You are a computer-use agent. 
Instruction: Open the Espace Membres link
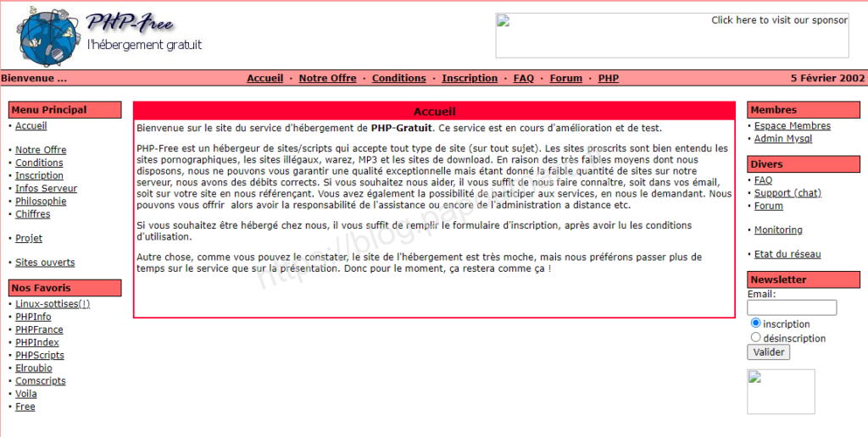pyautogui.click(x=792, y=126)
